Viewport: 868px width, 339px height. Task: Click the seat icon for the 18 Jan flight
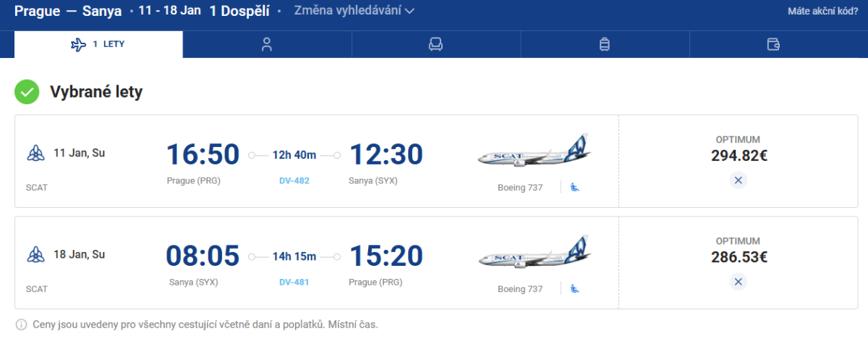[x=575, y=289]
